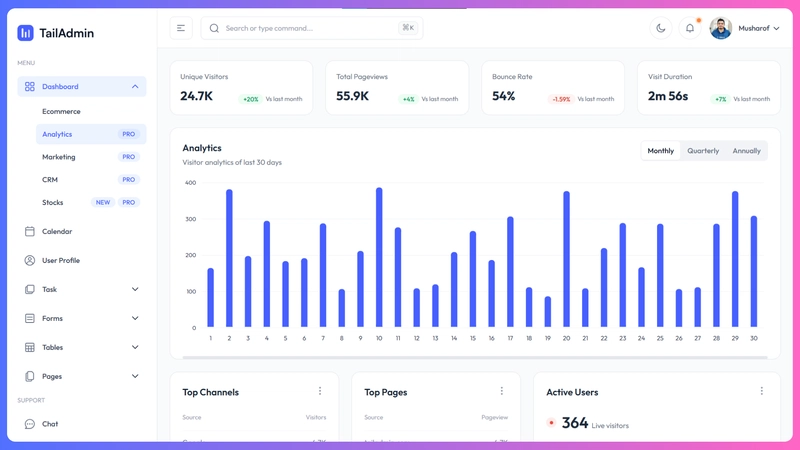
Task: Open the notifications bell
Action: coord(690,28)
